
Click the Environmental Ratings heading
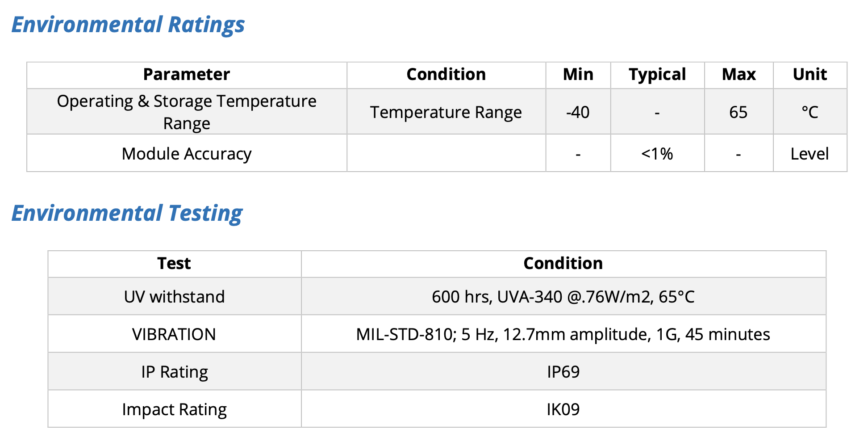tap(128, 25)
